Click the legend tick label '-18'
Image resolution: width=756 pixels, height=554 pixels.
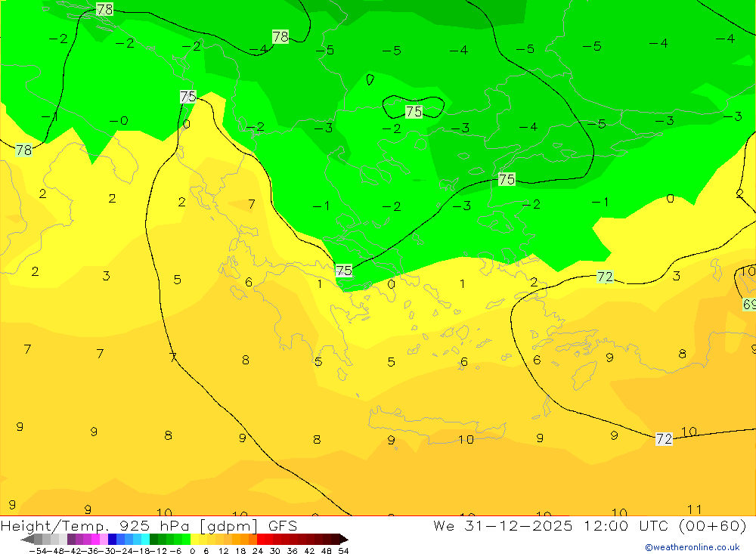[x=143, y=551]
